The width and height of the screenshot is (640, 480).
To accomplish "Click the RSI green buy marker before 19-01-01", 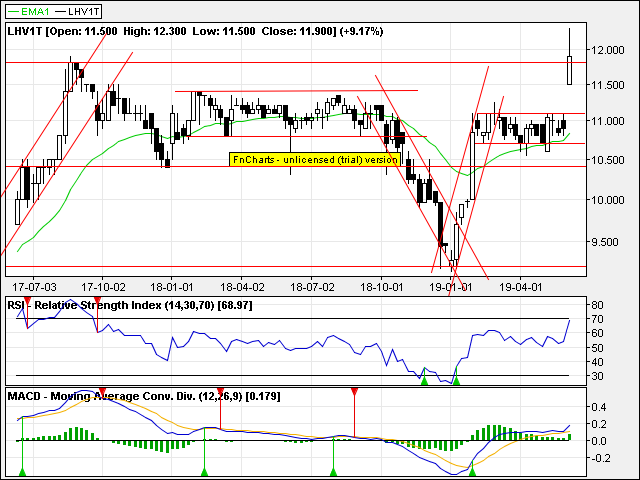I will pyautogui.click(x=424, y=381).
